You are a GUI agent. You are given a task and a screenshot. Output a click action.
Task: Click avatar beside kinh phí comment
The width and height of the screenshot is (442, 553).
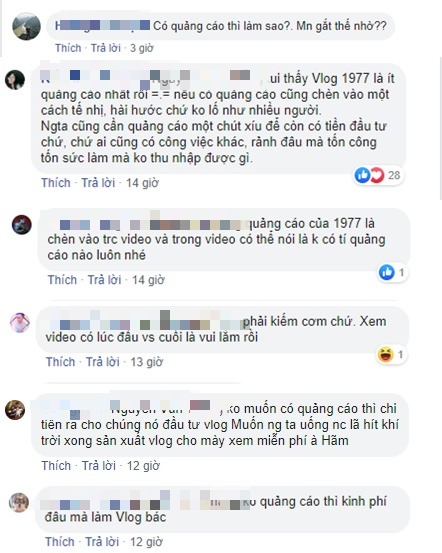(19, 503)
